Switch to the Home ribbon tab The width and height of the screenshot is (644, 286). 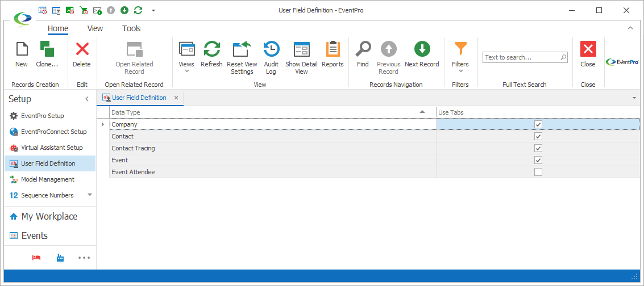click(58, 29)
